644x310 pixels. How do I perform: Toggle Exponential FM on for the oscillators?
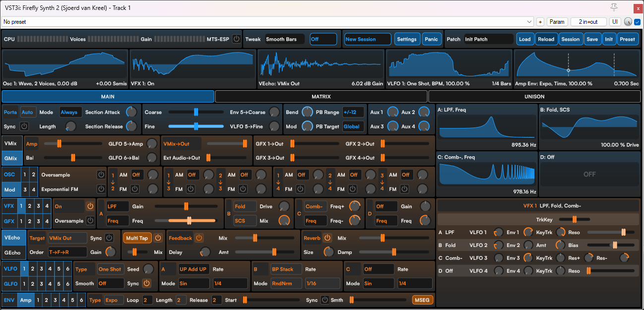coord(101,189)
